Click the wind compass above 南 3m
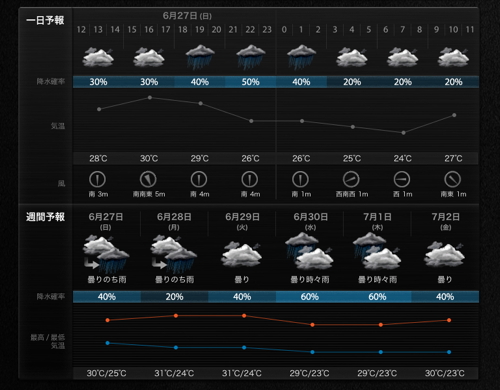The image size is (500, 390). pos(98,179)
